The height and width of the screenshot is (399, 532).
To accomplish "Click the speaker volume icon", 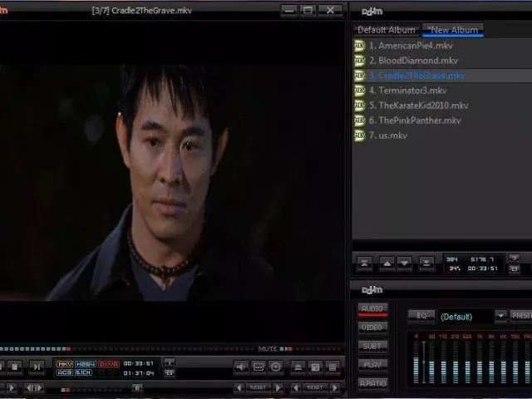I will tap(240, 366).
